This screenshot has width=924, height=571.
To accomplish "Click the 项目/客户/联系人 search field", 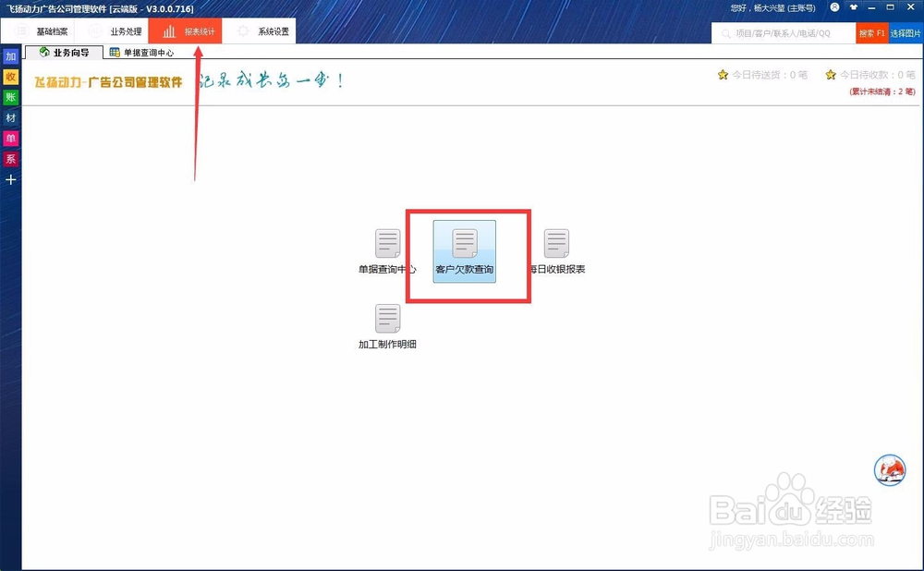I will tap(781, 31).
